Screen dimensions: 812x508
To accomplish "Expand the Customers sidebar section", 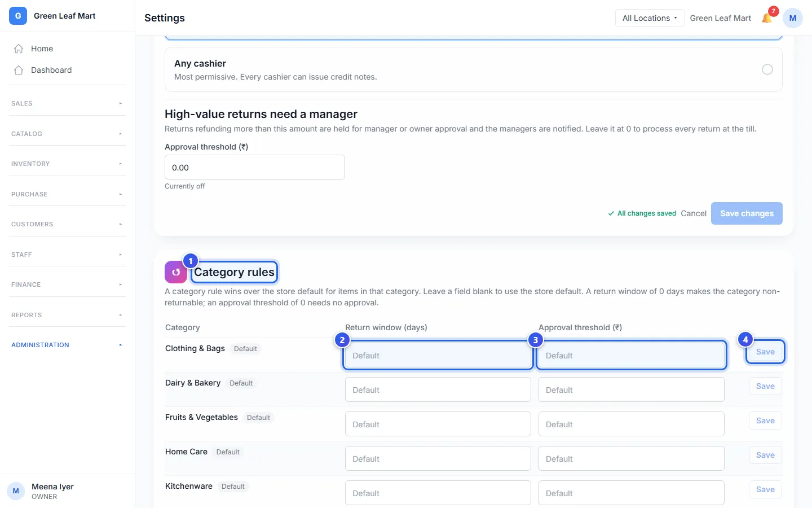I will pyautogui.click(x=67, y=224).
